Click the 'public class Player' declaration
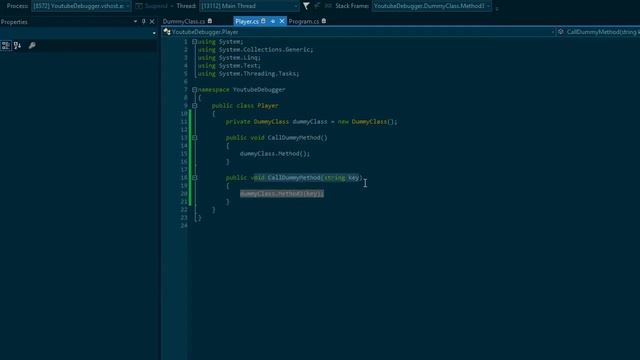640x360 pixels. [x=245, y=105]
